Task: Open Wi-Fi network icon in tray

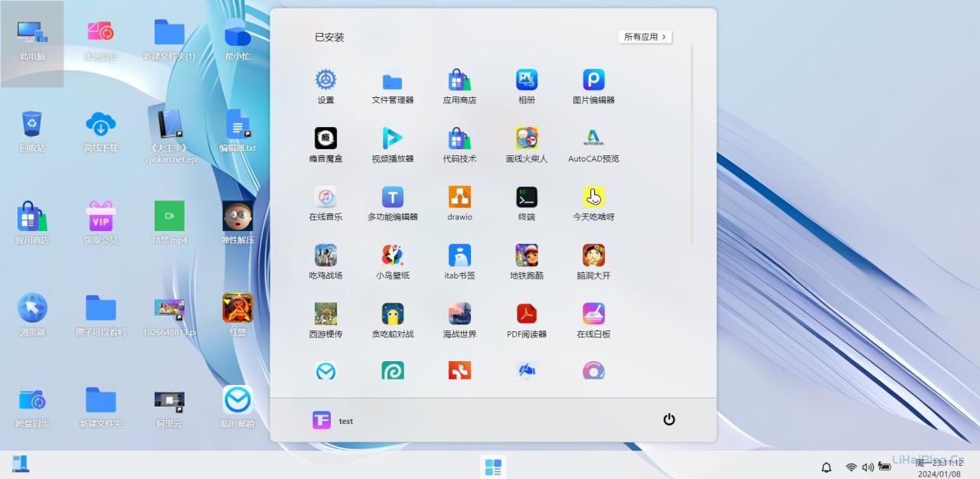Action: (851, 467)
